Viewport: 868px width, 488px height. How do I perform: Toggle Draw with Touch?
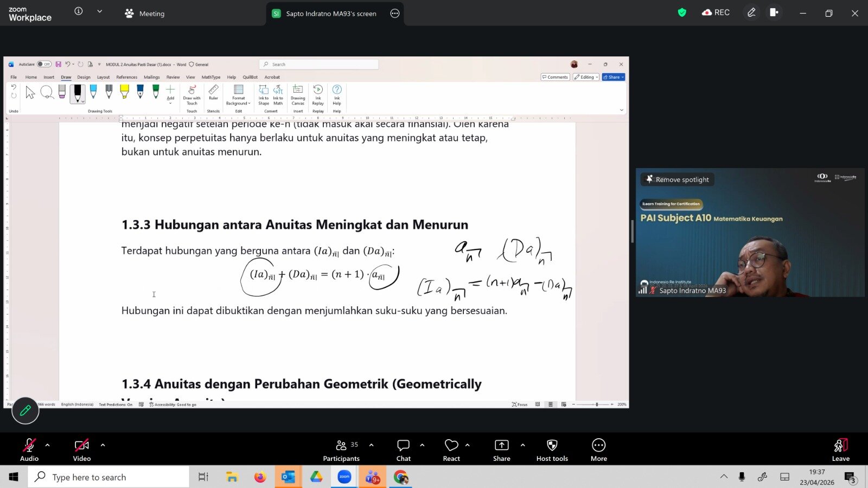(192, 94)
